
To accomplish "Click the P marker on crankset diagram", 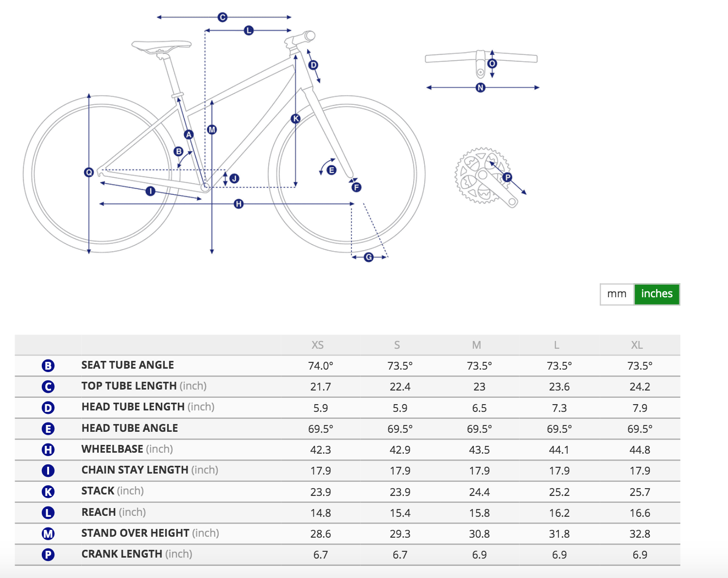I will [x=507, y=177].
